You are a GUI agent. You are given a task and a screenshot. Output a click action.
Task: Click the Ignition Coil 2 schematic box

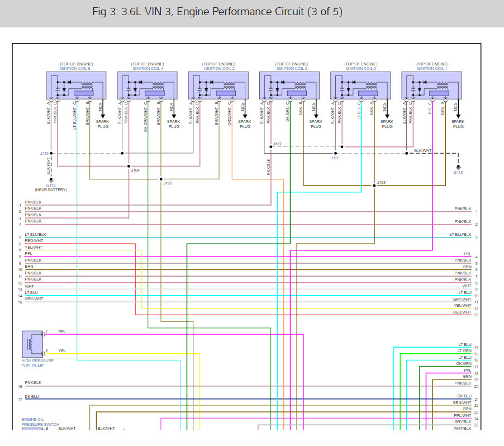pos(218,85)
